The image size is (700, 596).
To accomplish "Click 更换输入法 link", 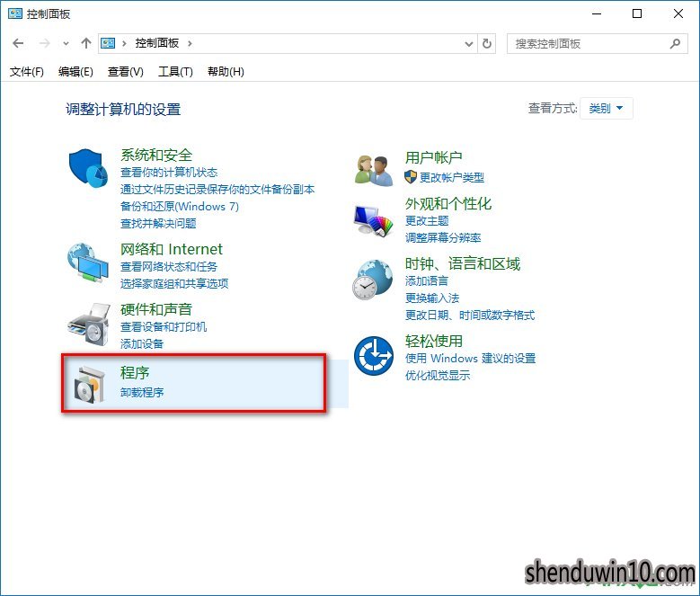I will pos(432,298).
